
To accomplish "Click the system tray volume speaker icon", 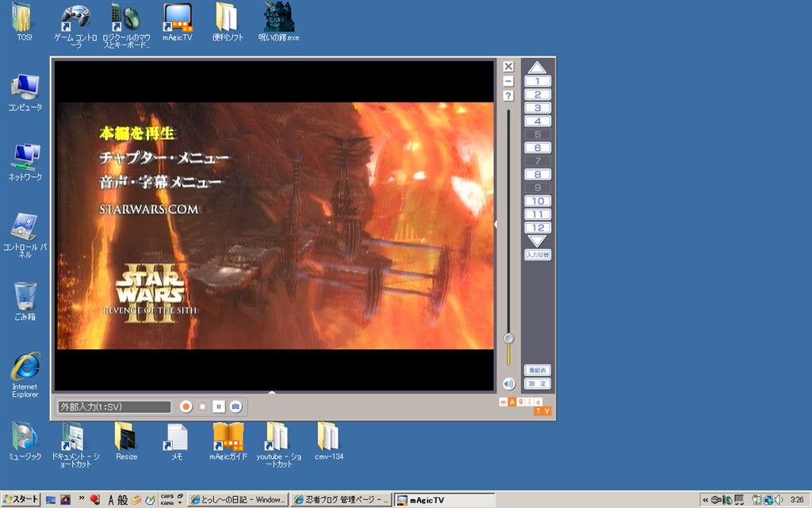I will click(779, 500).
